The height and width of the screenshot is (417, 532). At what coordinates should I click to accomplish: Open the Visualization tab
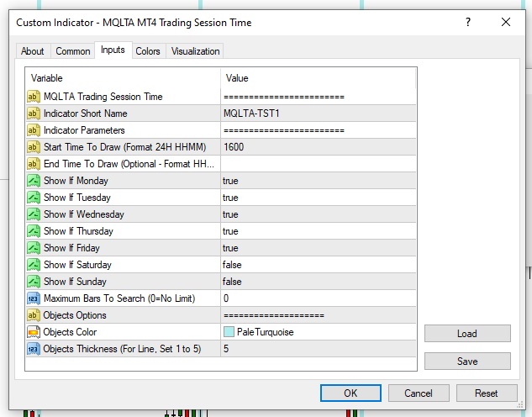pyautogui.click(x=196, y=51)
